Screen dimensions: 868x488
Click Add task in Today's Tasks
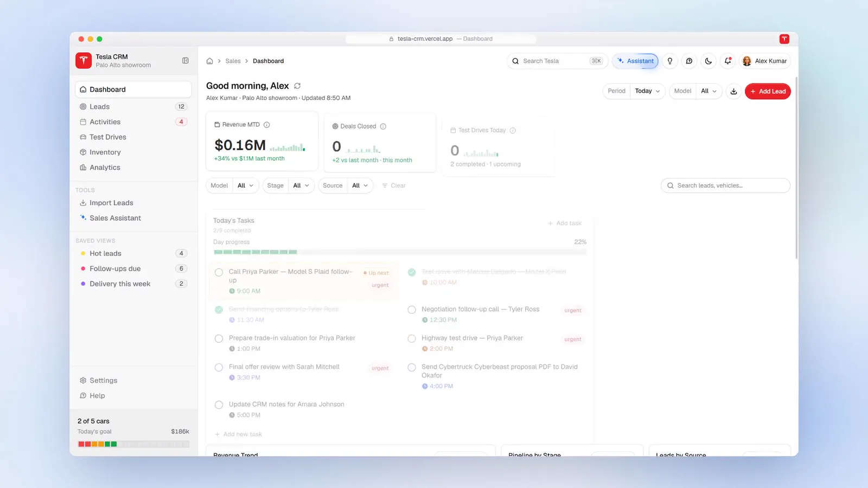(x=565, y=223)
